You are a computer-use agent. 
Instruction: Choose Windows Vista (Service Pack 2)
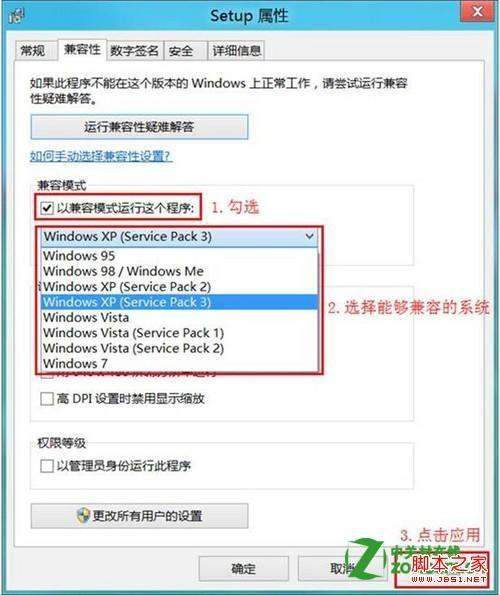(179, 348)
